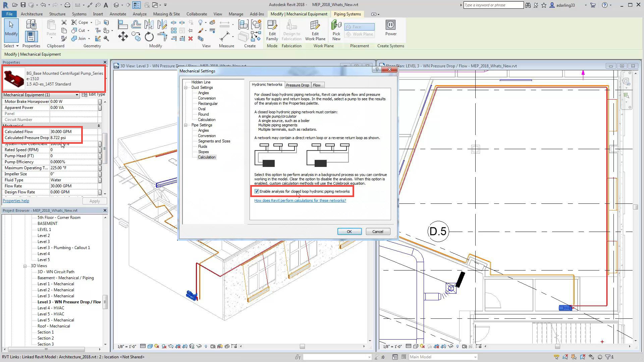The image size is (644, 362).
Task: Click the Measure tool icon
Action: pos(225,36)
